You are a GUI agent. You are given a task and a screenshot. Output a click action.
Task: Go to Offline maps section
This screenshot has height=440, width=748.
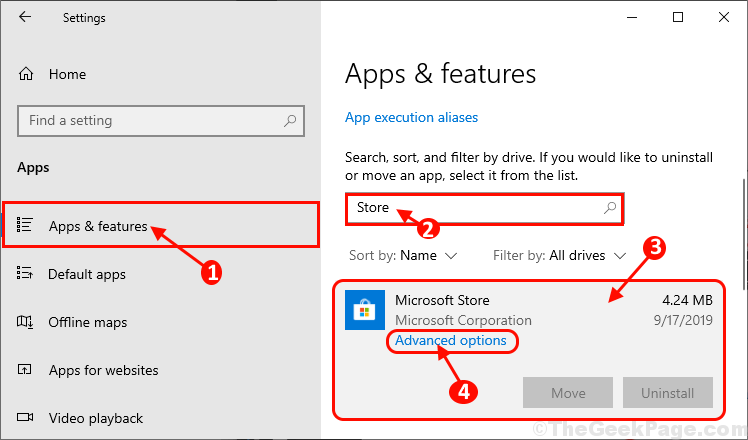(88, 322)
